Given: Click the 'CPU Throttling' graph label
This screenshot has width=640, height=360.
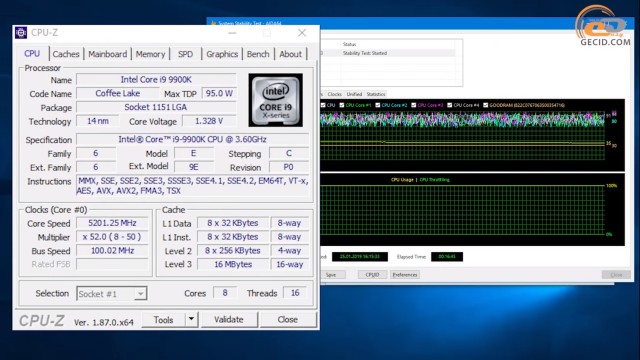Looking at the screenshot, I should [434, 180].
